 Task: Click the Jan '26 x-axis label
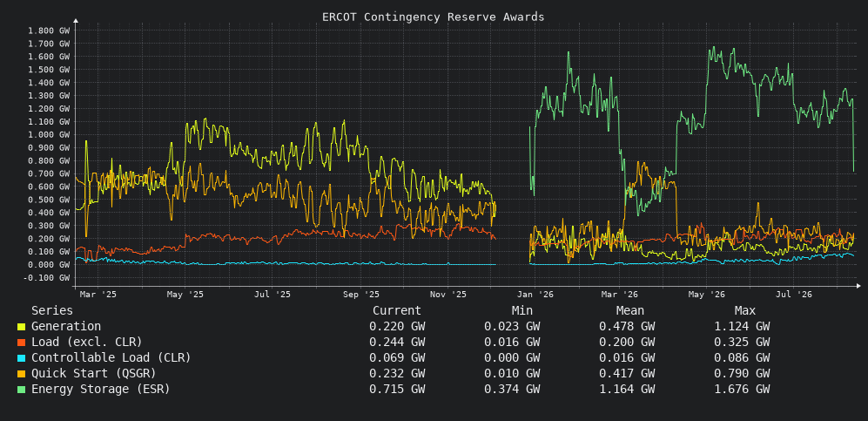tap(535, 295)
